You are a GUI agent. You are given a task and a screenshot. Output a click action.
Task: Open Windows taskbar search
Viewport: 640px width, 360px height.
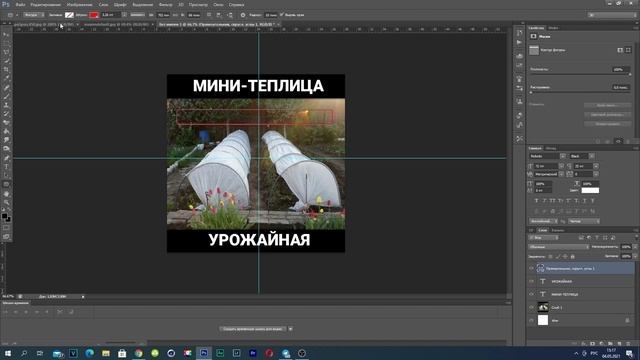(x=24, y=353)
